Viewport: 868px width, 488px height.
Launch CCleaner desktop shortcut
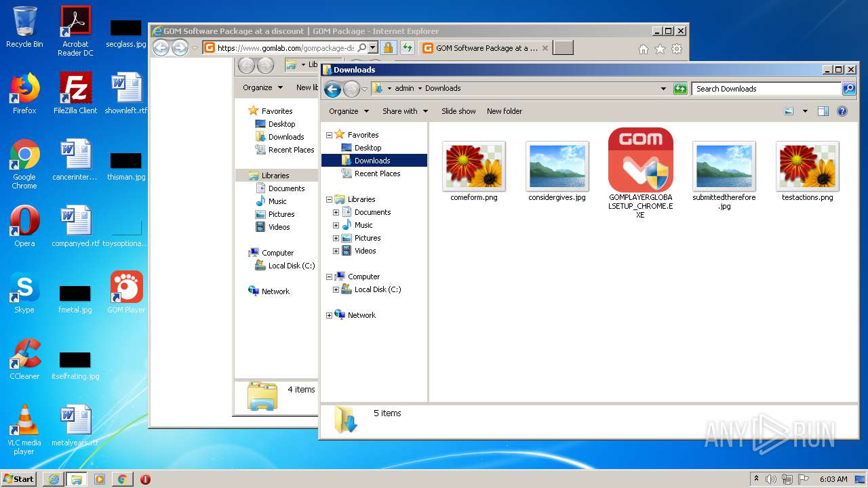pyautogui.click(x=24, y=359)
